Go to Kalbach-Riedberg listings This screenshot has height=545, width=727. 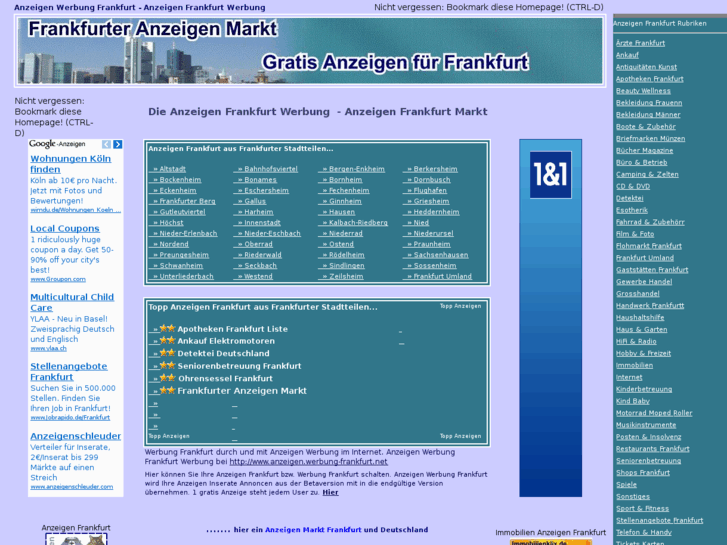358,223
